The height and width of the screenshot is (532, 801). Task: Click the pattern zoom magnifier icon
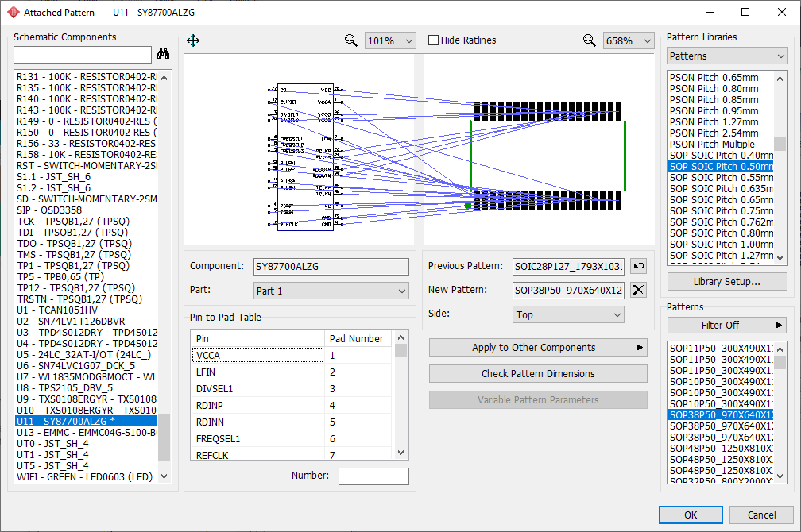[x=590, y=40]
